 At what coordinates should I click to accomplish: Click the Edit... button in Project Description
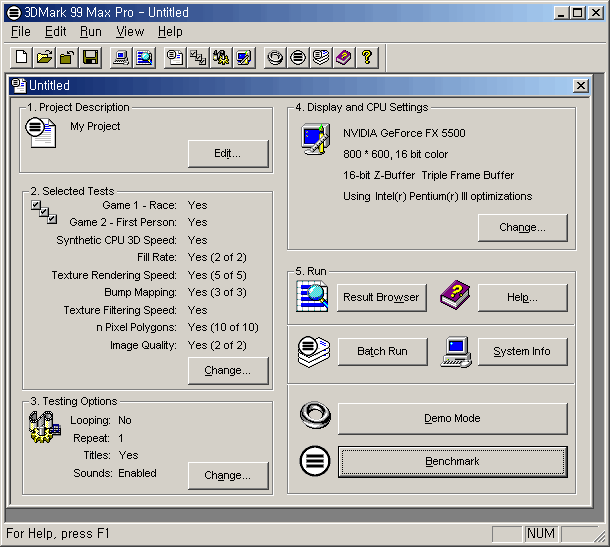coord(228,154)
